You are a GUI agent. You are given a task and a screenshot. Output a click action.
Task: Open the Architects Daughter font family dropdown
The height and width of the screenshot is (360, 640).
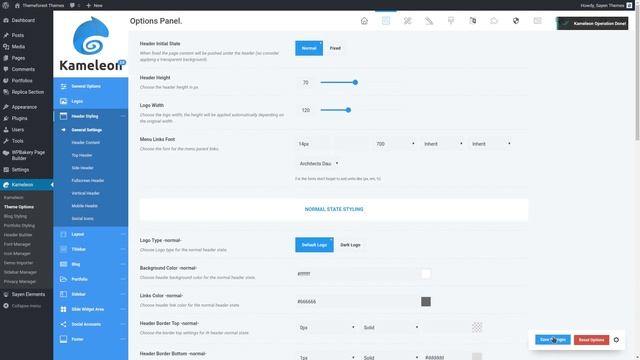tap(318, 164)
